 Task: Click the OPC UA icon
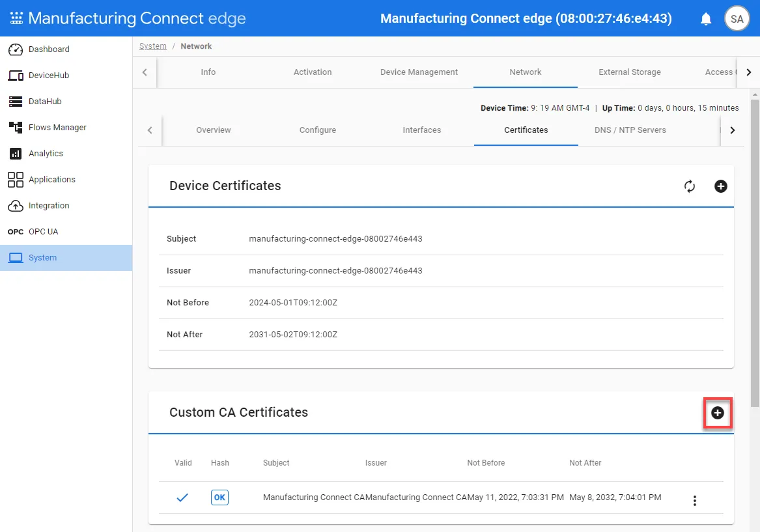(x=16, y=232)
